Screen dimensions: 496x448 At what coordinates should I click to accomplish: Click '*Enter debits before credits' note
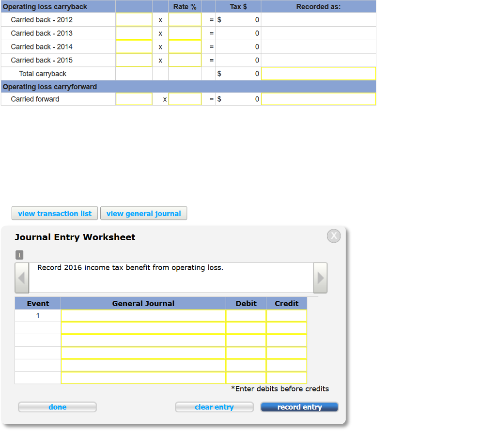280,389
